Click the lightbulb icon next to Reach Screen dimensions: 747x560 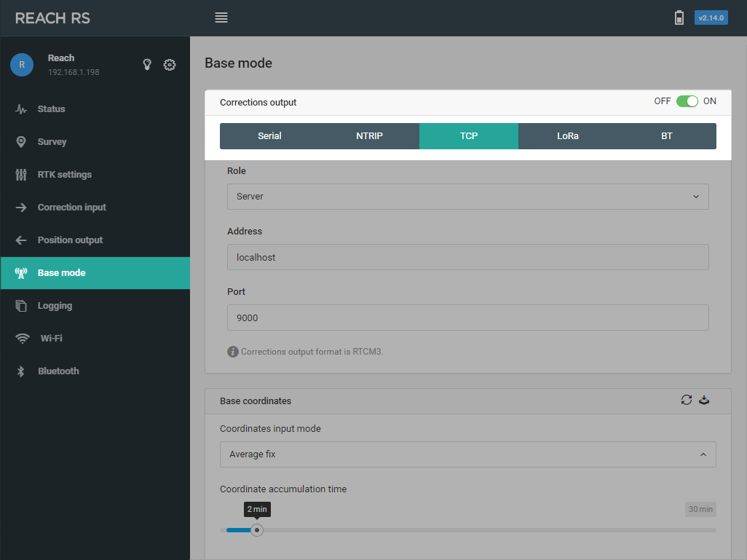pos(147,64)
